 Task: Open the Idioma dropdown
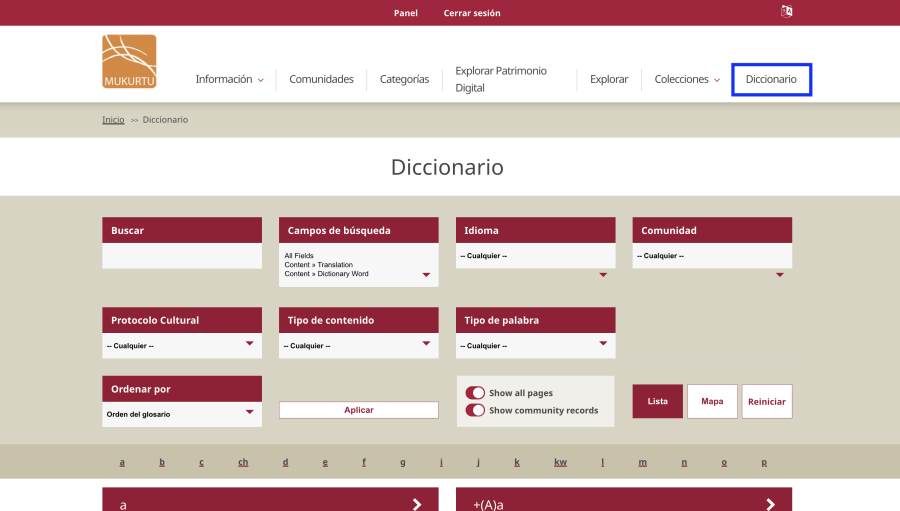(536, 256)
